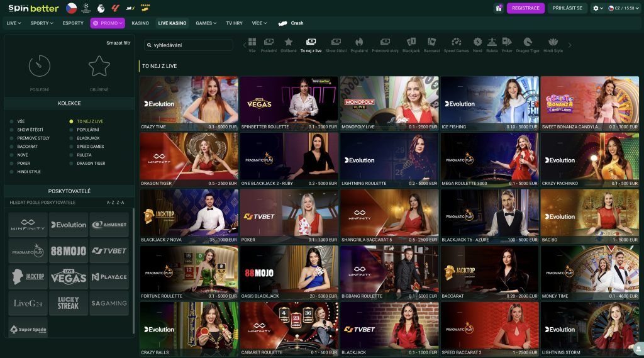The image size is (644, 358).
Task: Click the Oblíbené star in filter panel
Action: click(99, 67)
